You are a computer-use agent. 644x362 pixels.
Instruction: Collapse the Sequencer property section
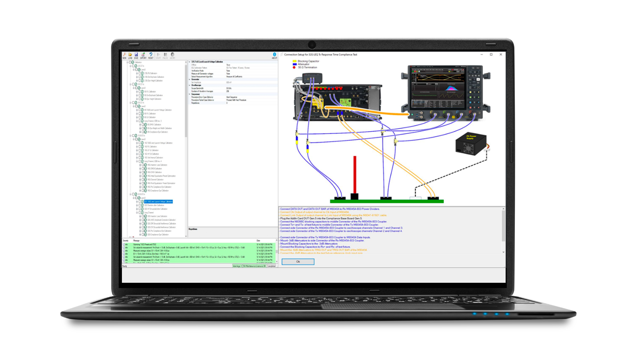190,94
